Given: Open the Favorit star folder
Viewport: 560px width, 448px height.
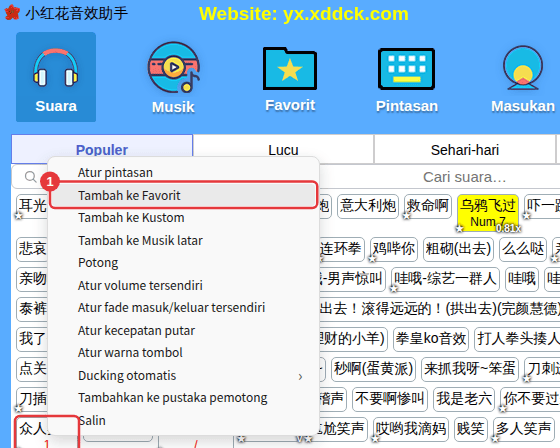Looking at the screenshot, I should (x=290, y=79).
